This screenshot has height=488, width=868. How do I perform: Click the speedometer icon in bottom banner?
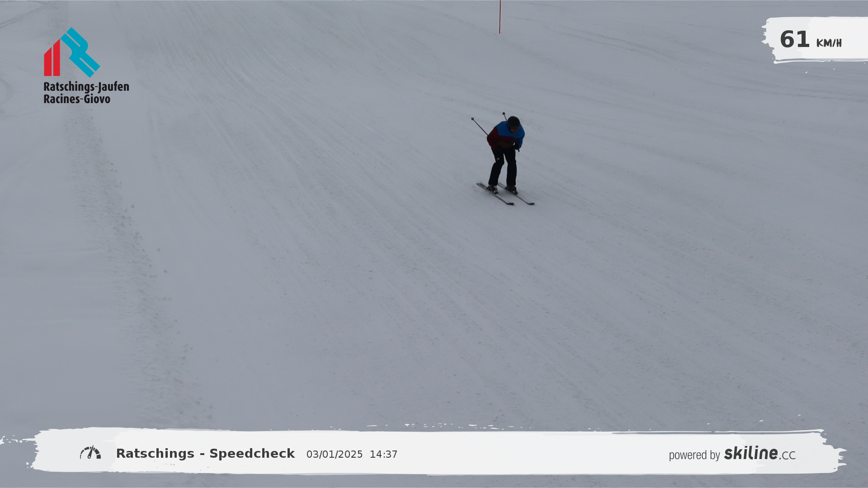pyautogui.click(x=90, y=453)
